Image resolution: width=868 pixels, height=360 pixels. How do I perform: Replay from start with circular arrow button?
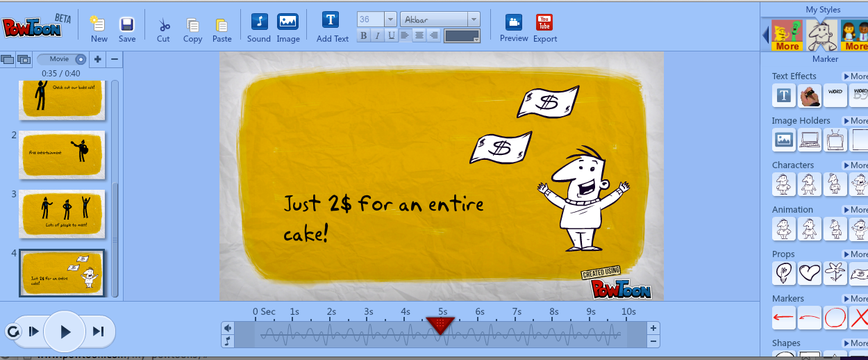12,332
